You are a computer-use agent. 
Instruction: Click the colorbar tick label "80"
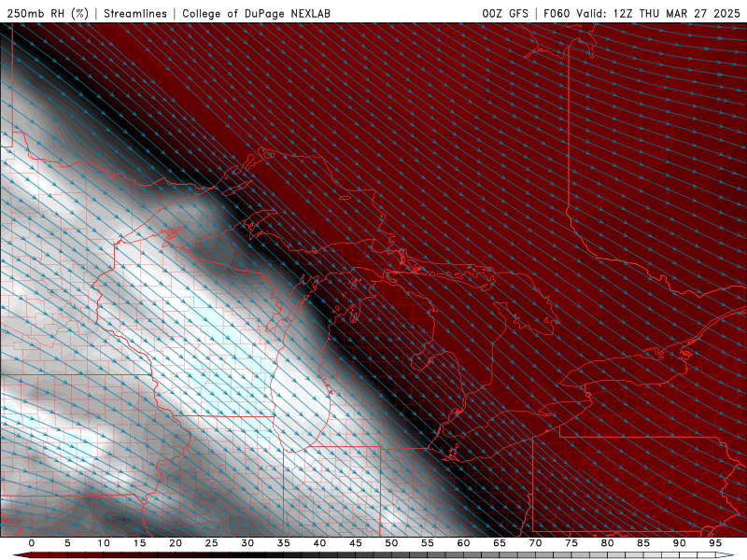(607, 543)
